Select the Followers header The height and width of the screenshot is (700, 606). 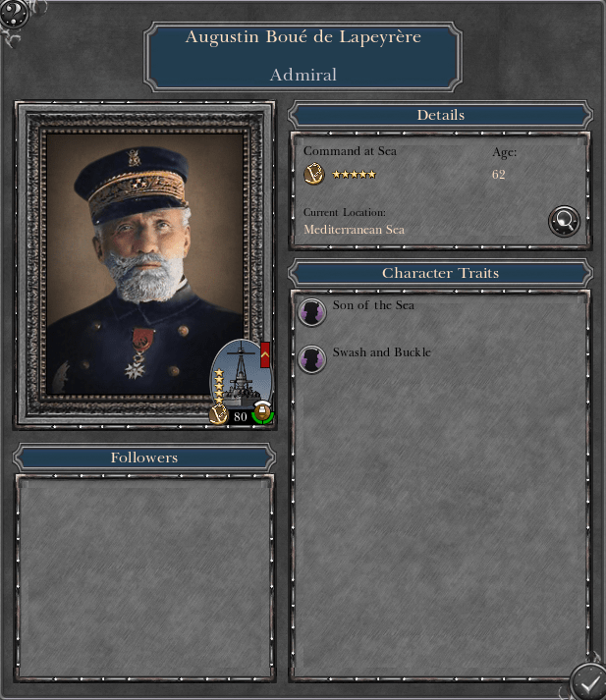[144, 458]
